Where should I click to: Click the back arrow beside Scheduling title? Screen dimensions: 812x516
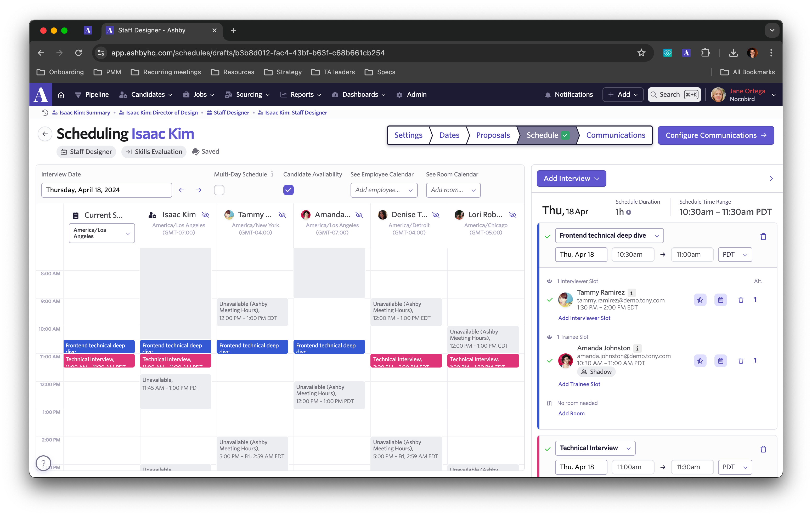pyautogui.click(x=45, y=134)
